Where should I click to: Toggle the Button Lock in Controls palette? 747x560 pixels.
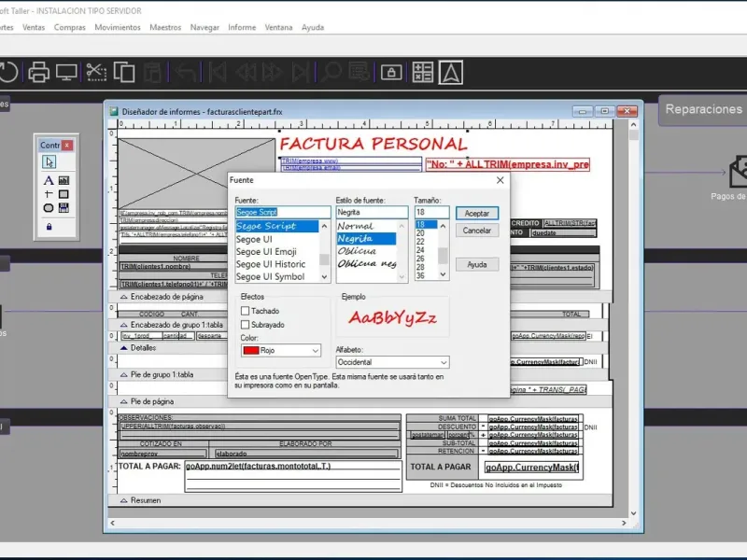[49, 227]
